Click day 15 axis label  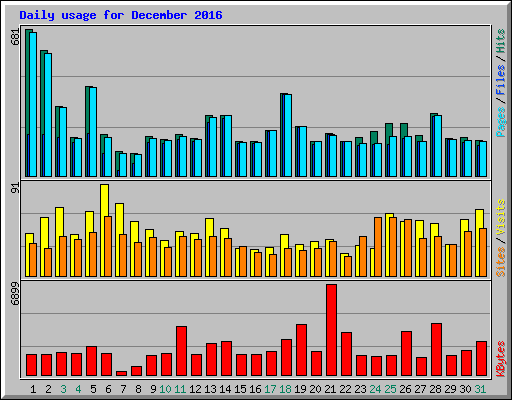pyautogui.click(x=240, y=389)
